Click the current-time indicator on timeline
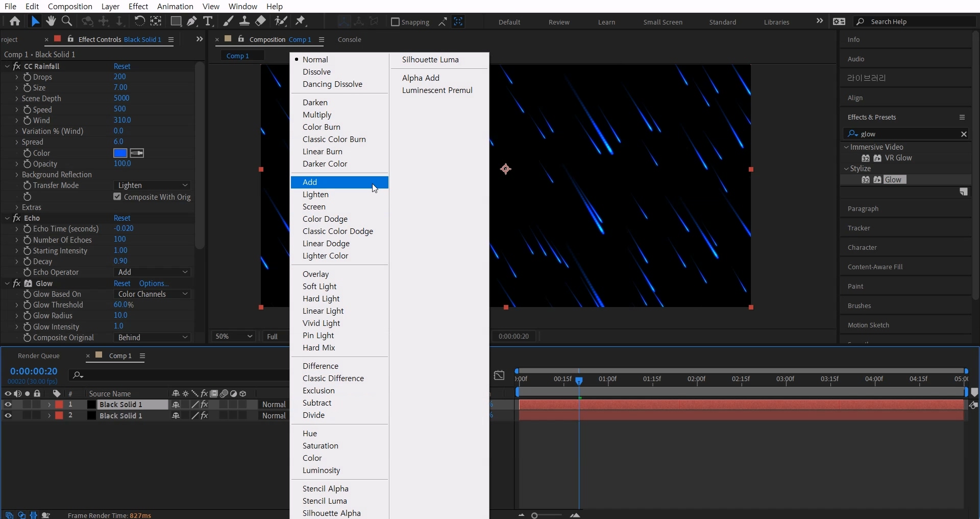The width and height of the screenshot is (980, 519). [579, 381]
